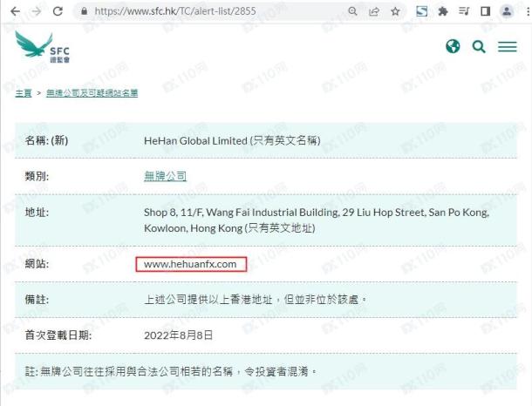Image resolution: width=532 pixels, height=406 pixels.
Task: Open site search magnifier icon
Action: coord(479,47)
